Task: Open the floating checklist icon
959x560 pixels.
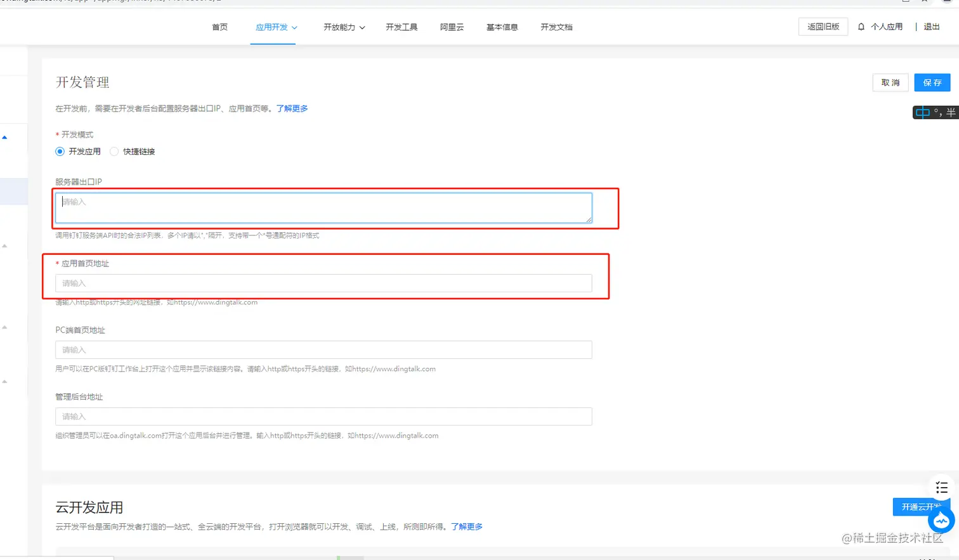Action: pyautogui.click(x=941, y=488)
